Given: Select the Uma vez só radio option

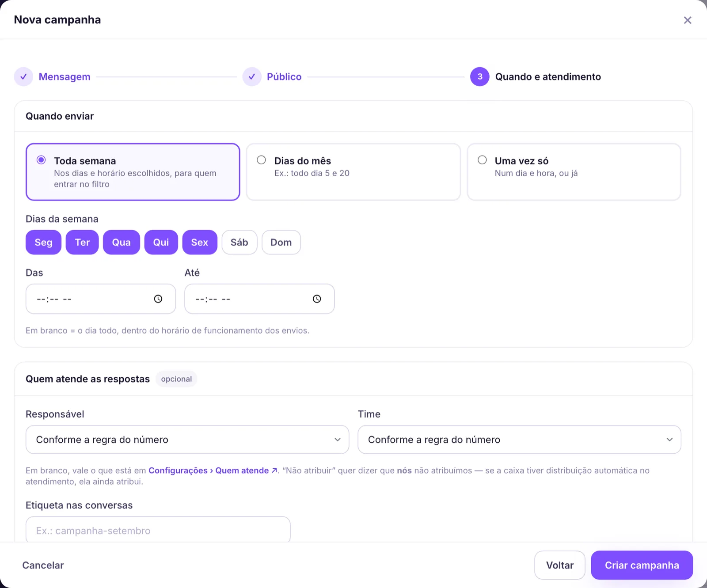Looking at the screenshot, I should tap(482, 160).
